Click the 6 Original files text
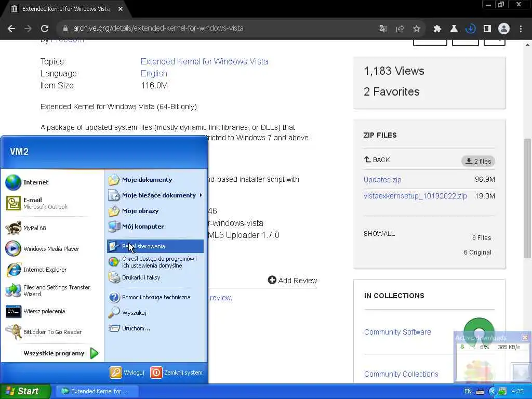 tap(477, 252)
